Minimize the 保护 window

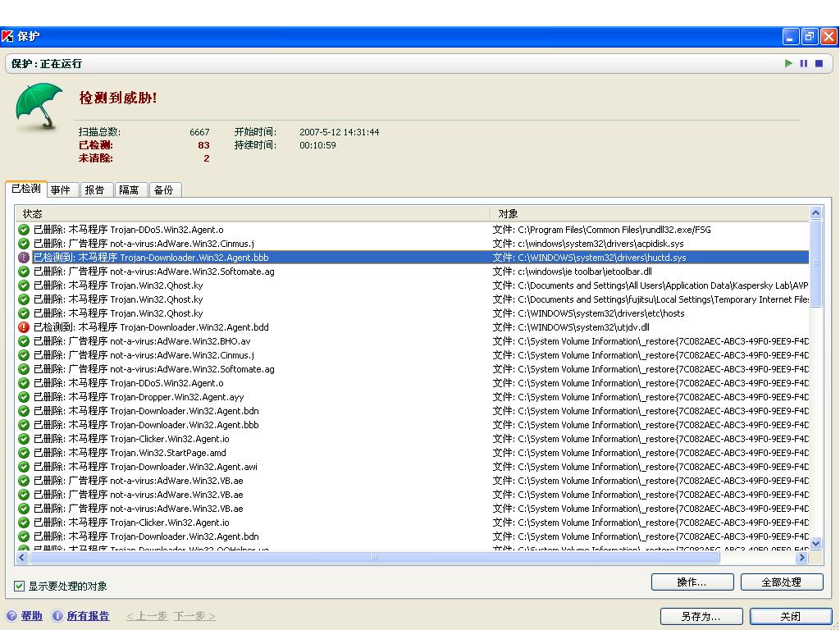(x=791, y=36)
